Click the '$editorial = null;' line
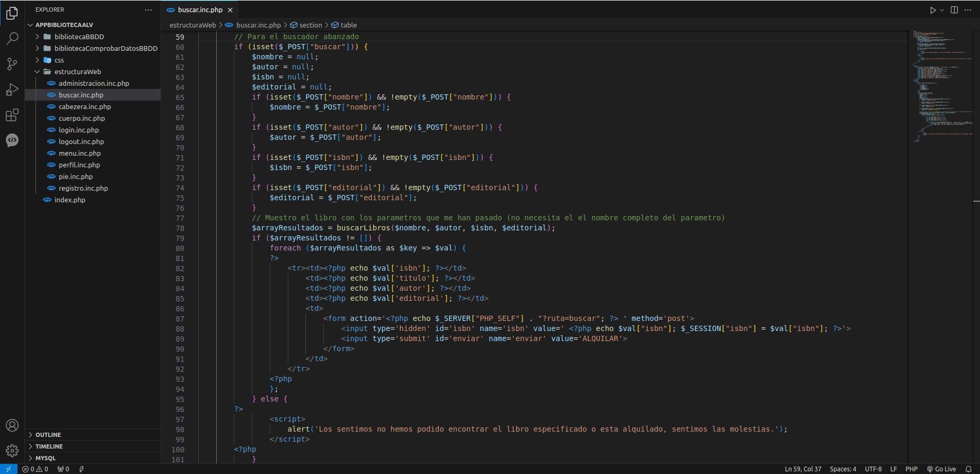 (x=292, y=87)
